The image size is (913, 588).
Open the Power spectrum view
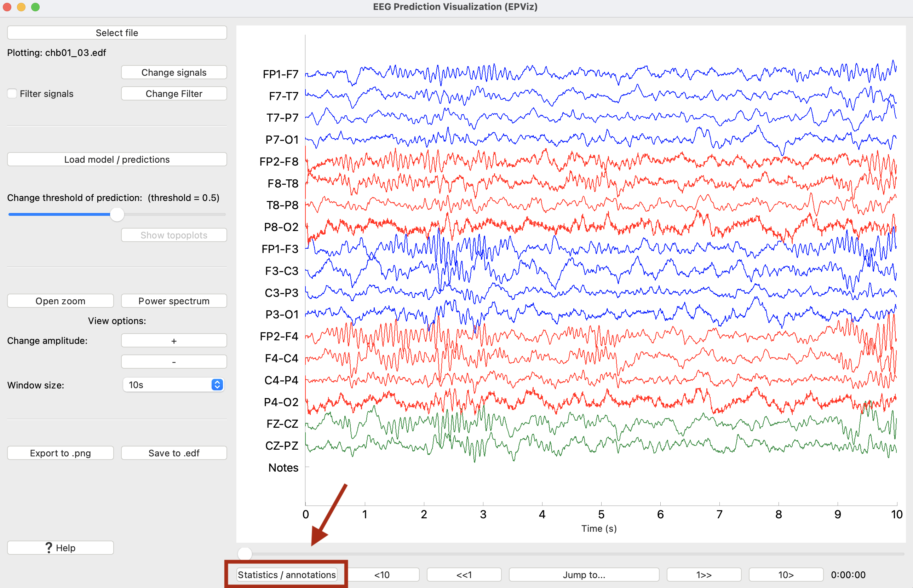(174, 301)
